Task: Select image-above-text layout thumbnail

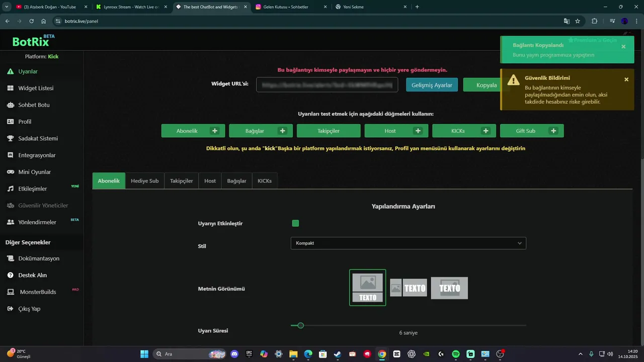Action: (368, 288)
